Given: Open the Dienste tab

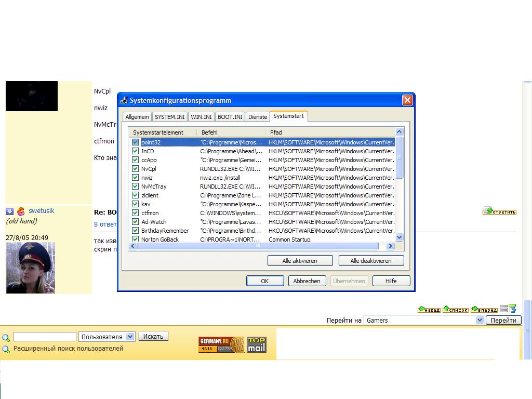Looking at the screenshot, I should tap(258, 117).
